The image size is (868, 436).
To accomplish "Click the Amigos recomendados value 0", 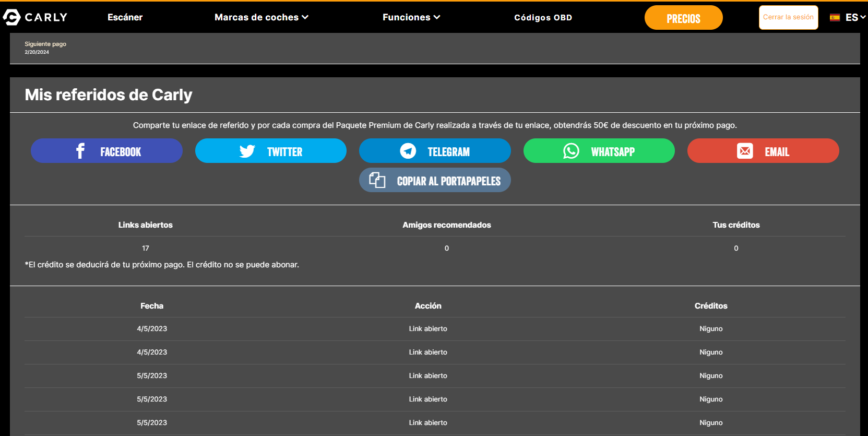I will point(447,248).
